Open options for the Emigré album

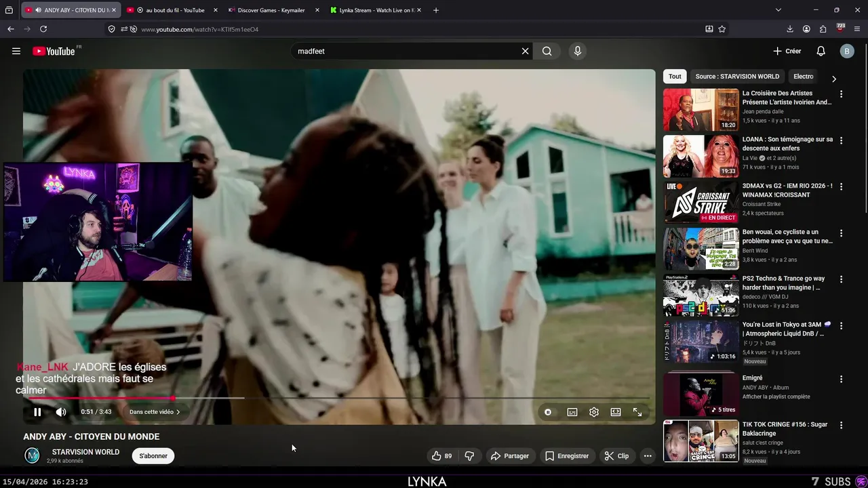(842, 379)
